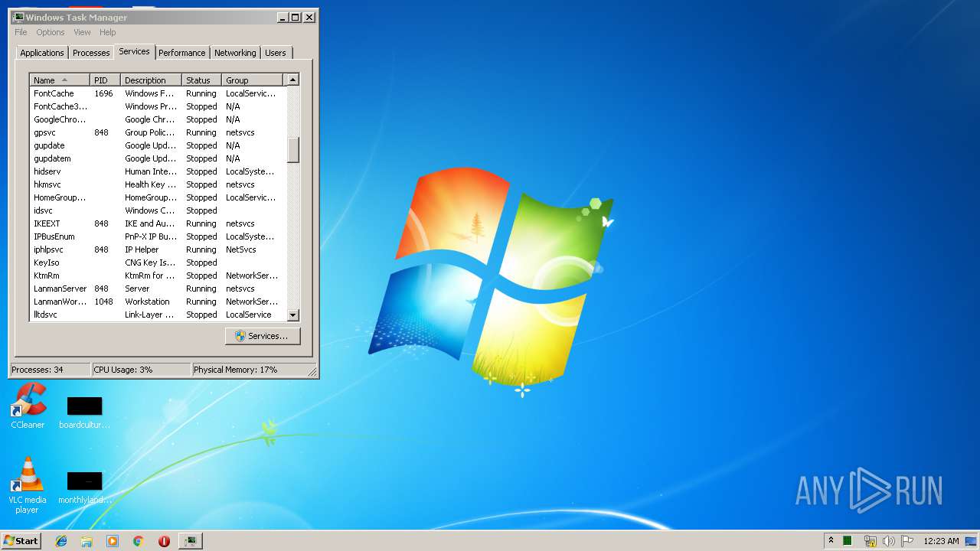Open the volume speaker tray icon
Image resolution: width=980 pixels, height=551 pixels.
(888, 541)
